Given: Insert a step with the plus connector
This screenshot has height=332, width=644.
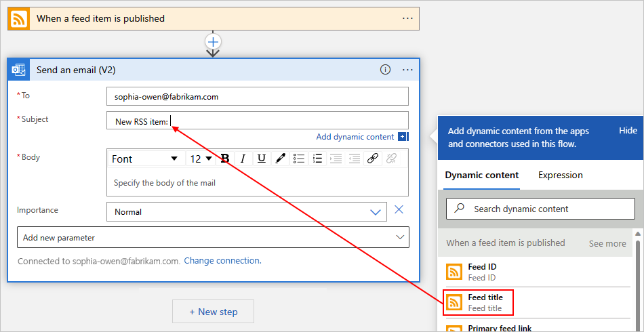Looking at the screenshot, I should [x=213, y=41].
